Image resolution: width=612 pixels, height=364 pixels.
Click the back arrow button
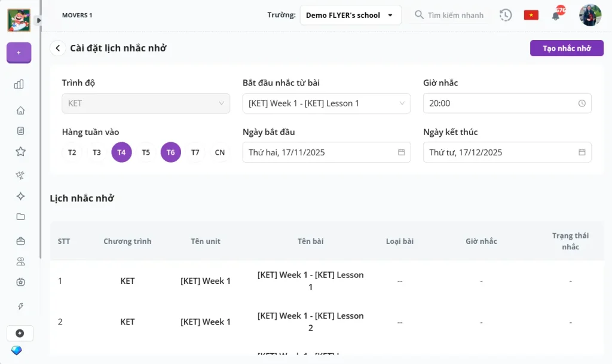point(58,48)
